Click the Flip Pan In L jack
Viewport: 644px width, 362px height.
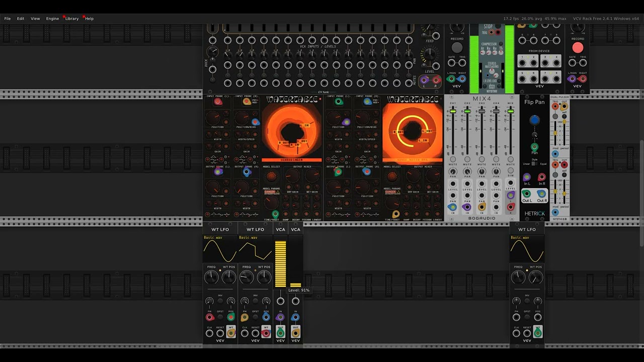[527, 177]
